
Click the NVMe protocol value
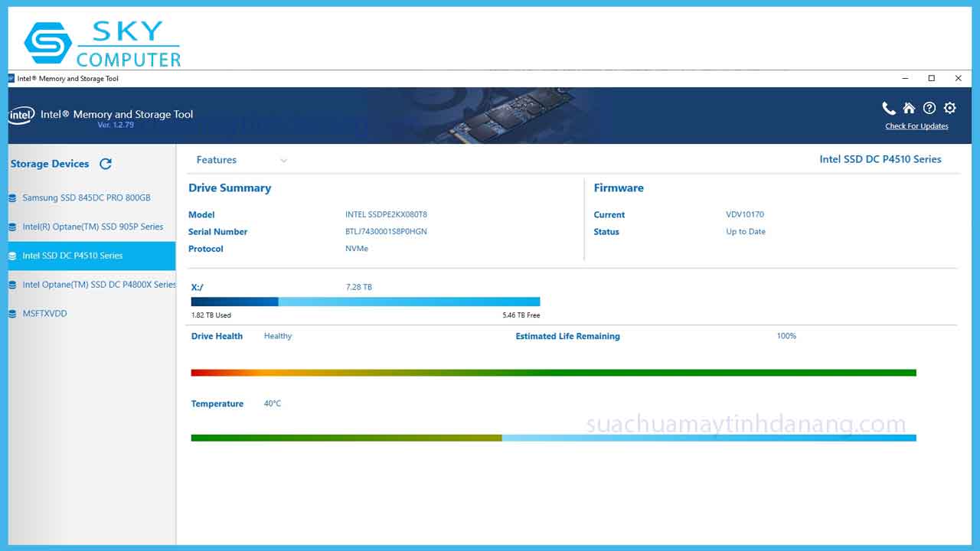[357, 249]
